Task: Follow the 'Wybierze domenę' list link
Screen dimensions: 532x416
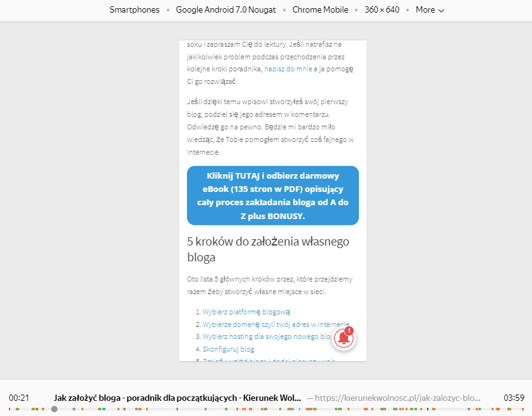Action: [x=275, y=324]
